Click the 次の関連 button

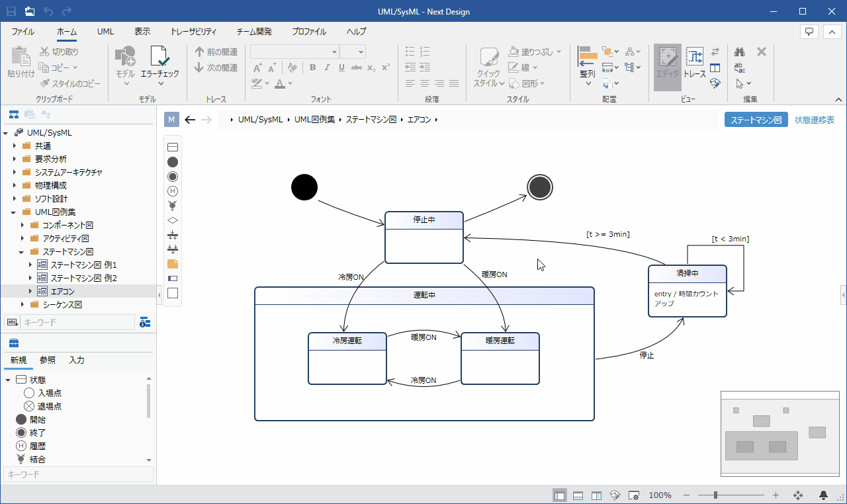click(216, 67)
